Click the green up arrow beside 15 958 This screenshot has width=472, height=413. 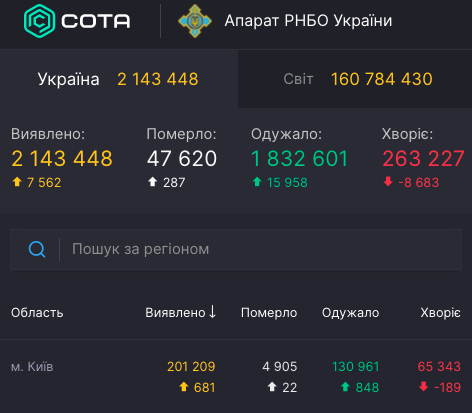pos(257,182)
